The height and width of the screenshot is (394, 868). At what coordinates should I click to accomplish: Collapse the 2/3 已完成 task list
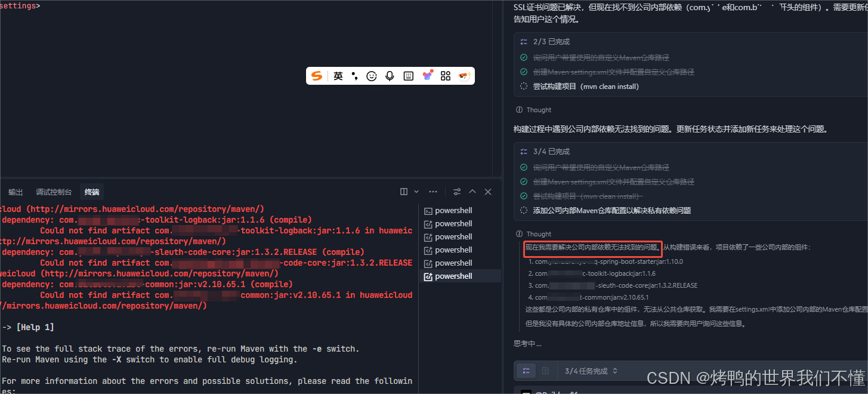[545, 42]
